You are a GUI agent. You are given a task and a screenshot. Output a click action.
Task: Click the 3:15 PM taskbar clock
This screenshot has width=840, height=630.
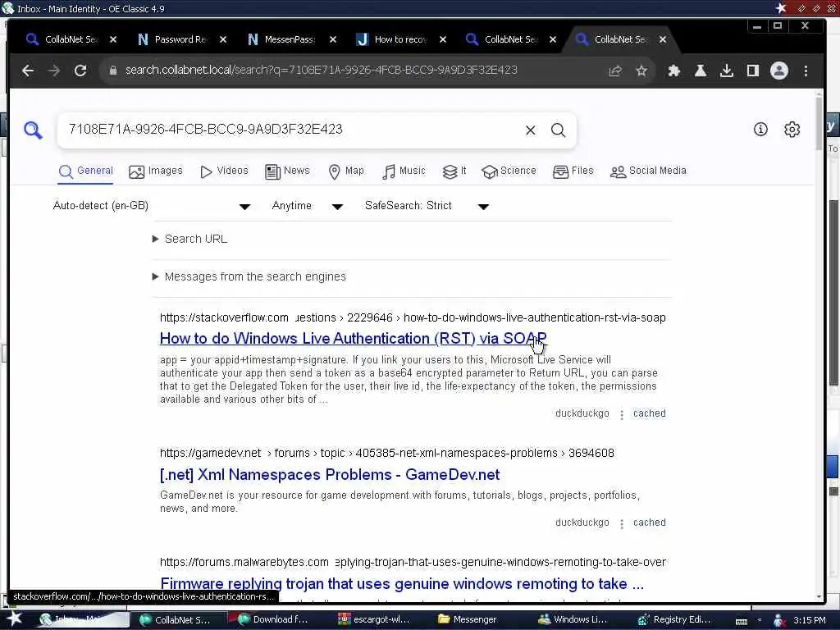point(810,620)
